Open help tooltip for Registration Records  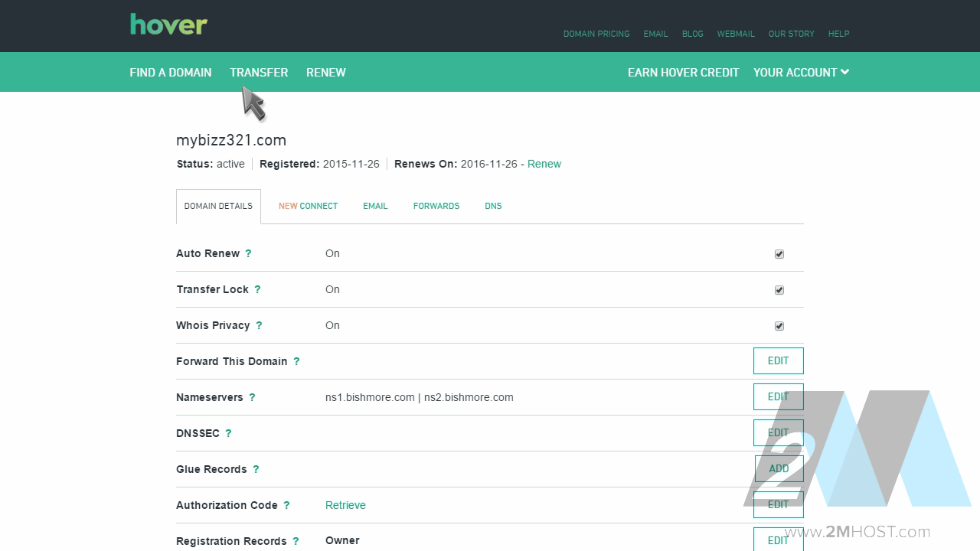pos(296,541)
